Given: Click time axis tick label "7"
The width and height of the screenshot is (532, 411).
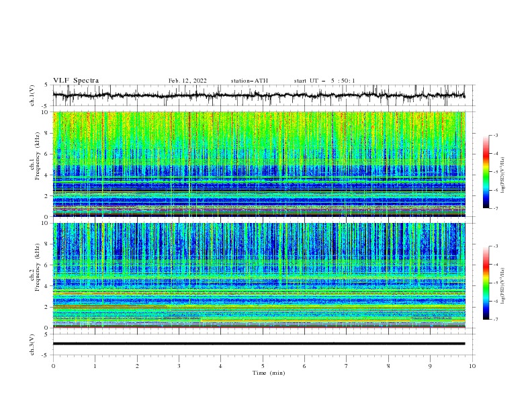Looking at the screenshot, I should click(x=347, y=366).
